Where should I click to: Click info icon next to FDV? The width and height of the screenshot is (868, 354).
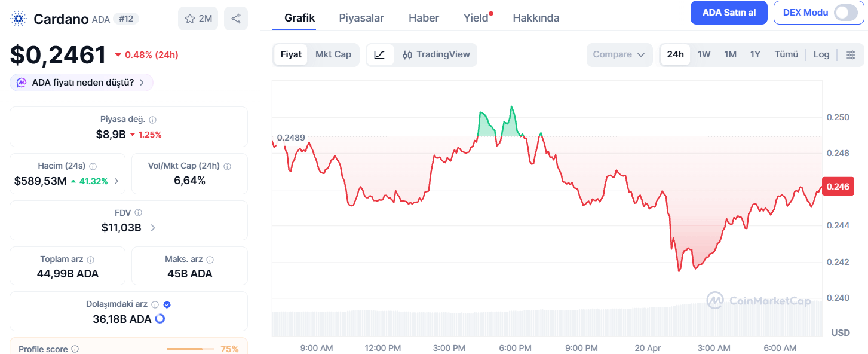click(139, 212)
